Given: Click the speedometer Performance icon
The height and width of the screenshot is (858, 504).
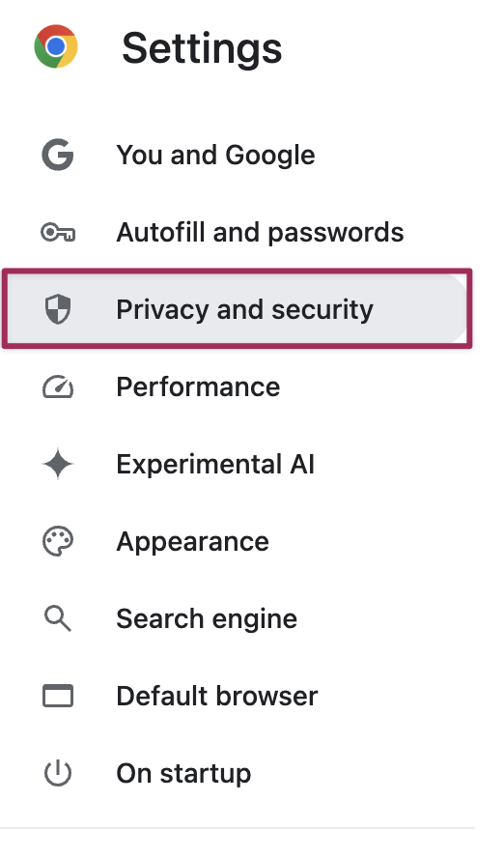Looking at the screenshot, I should click(x=58, y=386).
